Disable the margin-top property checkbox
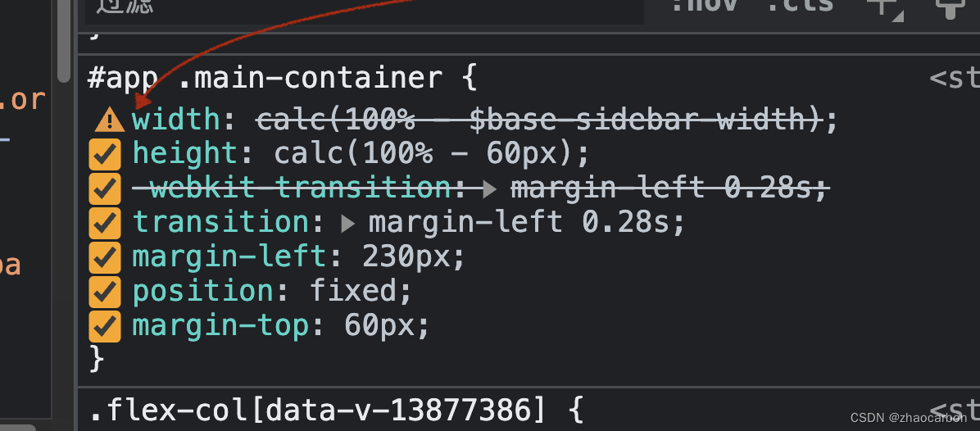This screenshot has width=980, height=431. (104, 326)
